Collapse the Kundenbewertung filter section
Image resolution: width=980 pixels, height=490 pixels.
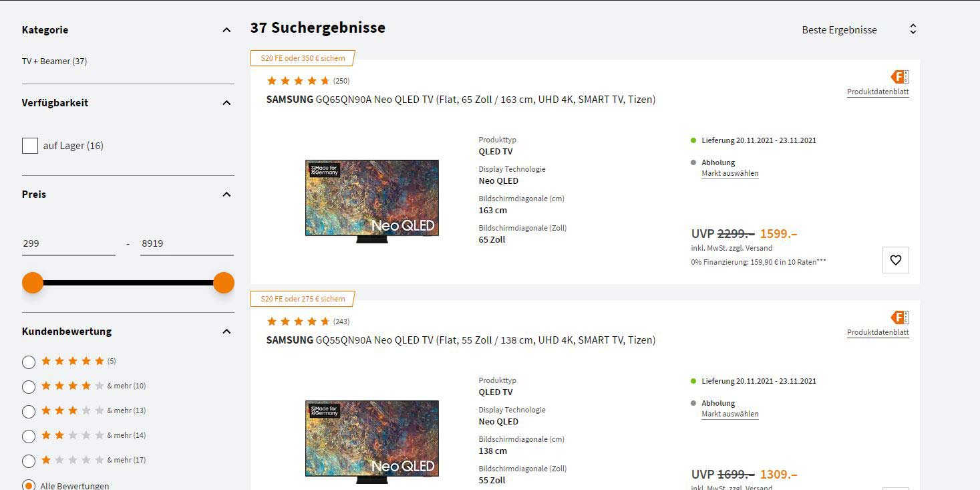(x=226, y=332)
